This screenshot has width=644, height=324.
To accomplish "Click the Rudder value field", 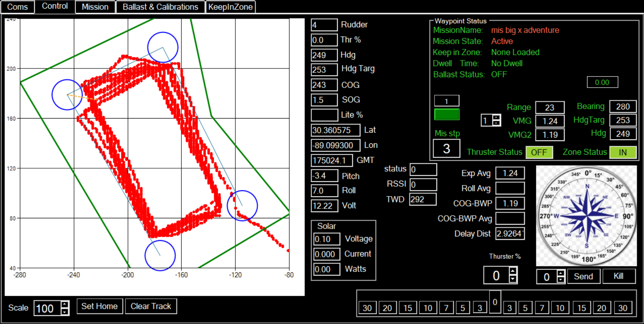I will [324, 25].
